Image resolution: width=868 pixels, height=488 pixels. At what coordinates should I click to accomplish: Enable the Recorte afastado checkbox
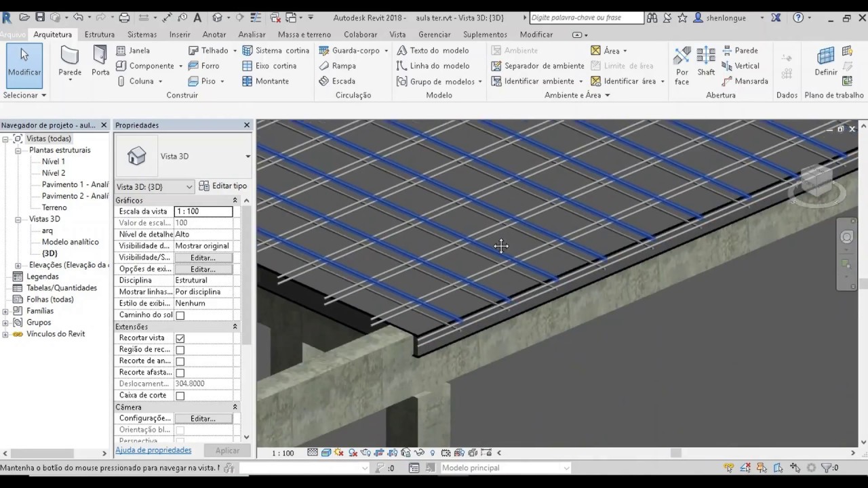pyautogui.click(x=180, y=373)
